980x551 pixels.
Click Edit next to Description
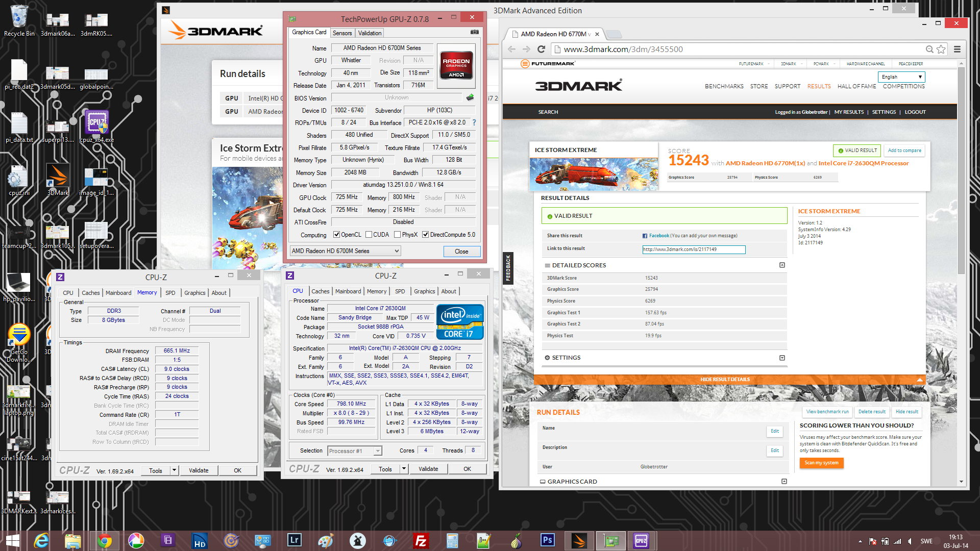pos(775,450)
